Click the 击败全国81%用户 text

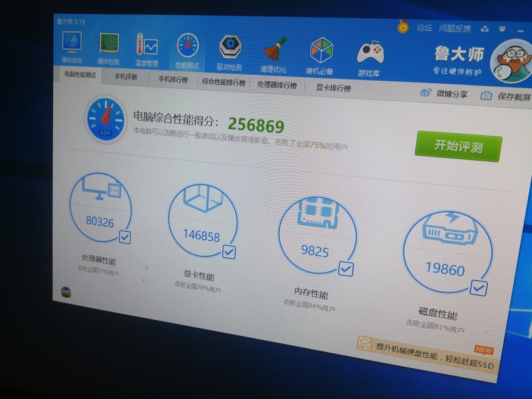(436, 326)
